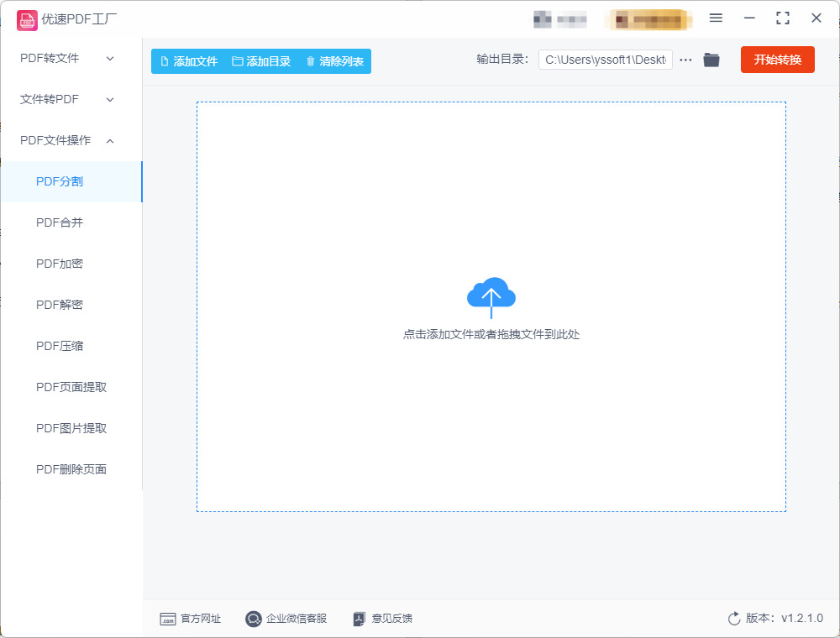Click the 点击添加文件或者拖拽文件到此处 text
840x638 pixels.
(491, 334)
